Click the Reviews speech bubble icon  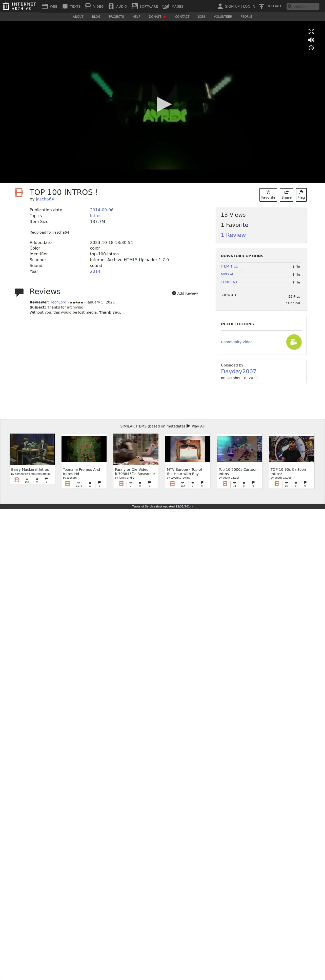(x=19, y=292)
